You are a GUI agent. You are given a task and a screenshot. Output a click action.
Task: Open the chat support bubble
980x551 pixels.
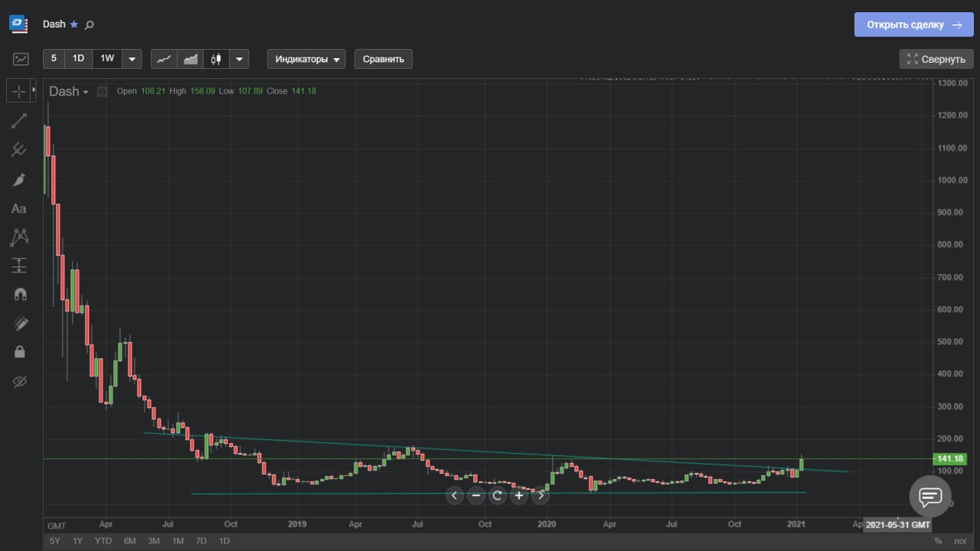930,497
